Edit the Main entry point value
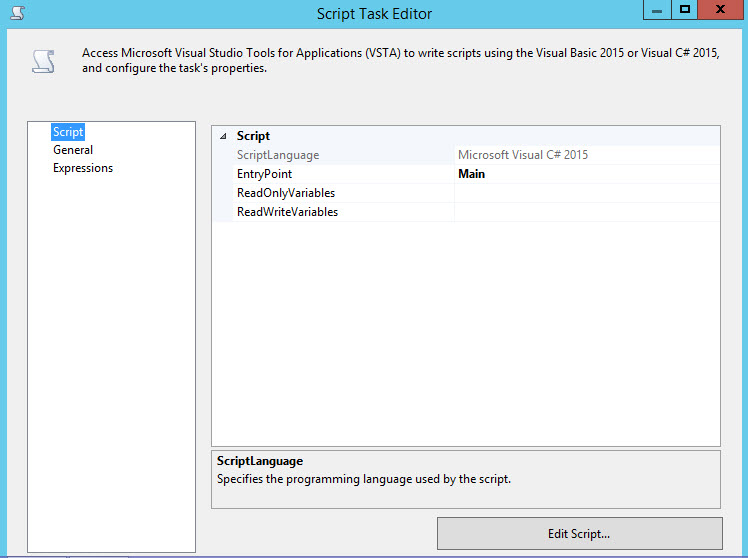Viewport: 748px width, 558px height. 587,174
